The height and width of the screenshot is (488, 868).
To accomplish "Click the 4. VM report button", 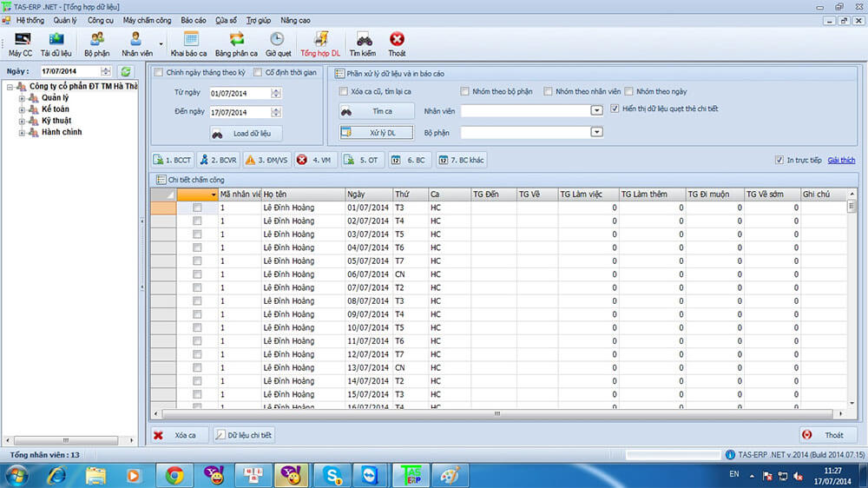I will [x=316, y=160].
